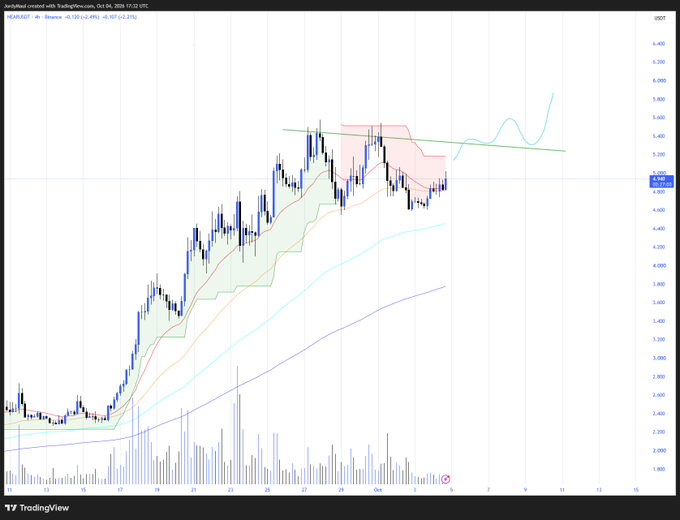The width and height of the screenshot is (680, 520).
Task: Click the 4.000 price axis label
Action: click(659, 265)
